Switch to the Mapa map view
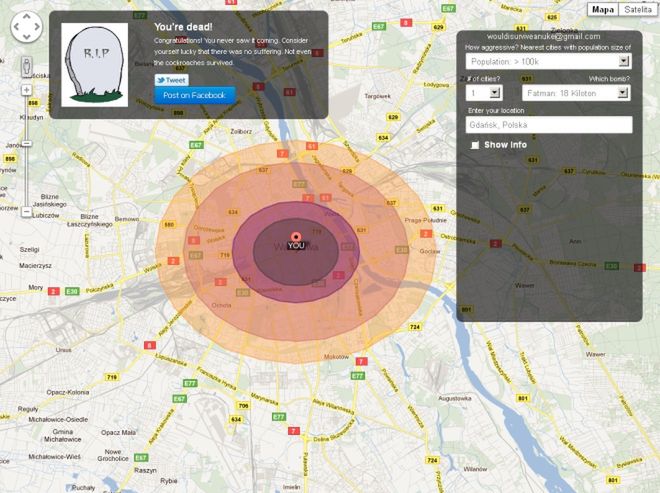 pyautogui.click(x=603, y=9)
